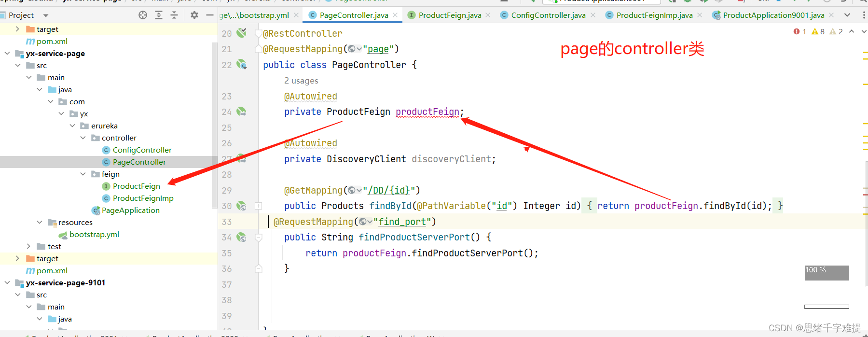The height and width of the screenshot is (337, 868).
Task: Click the 8 warnings indicator
Action: tap(818, 31)
